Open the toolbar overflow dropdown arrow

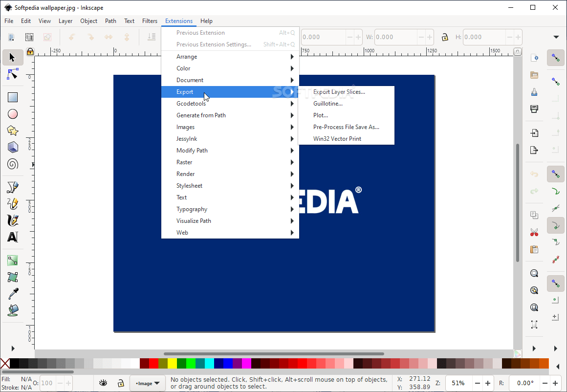pyautogui.click(x=556, y=37)
